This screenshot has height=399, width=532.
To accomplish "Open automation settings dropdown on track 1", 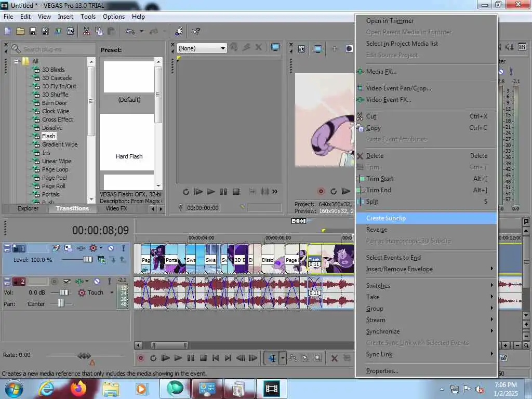I will pyautogui.click(x=101, y=248).
